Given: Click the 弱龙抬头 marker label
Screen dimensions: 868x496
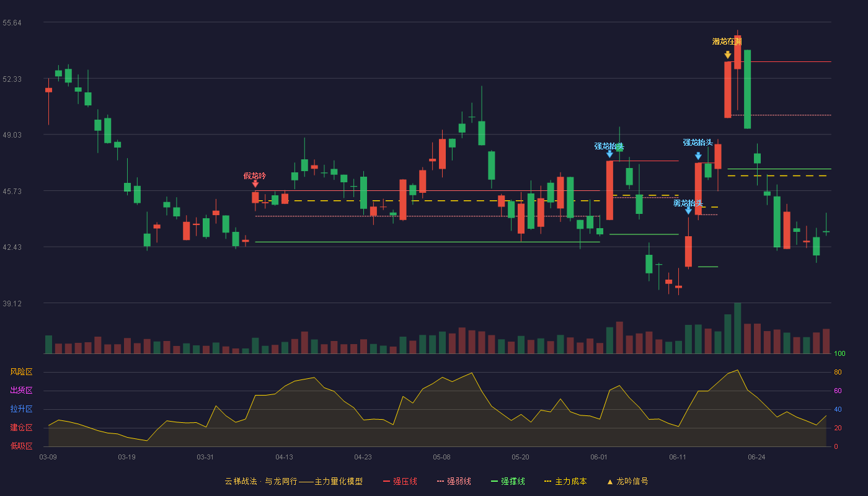Looking at the screenshot, I should [x=688, y=203].
